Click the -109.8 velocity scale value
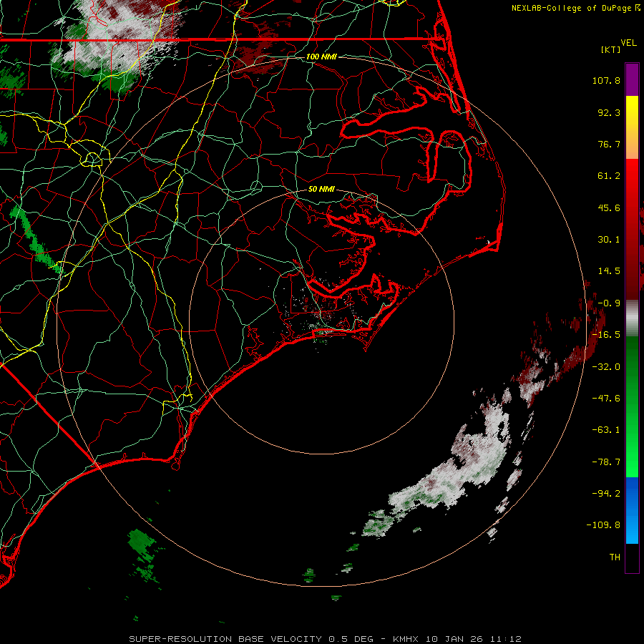The height and width of the screenshot is (644, 644). [x=603, y=525]
